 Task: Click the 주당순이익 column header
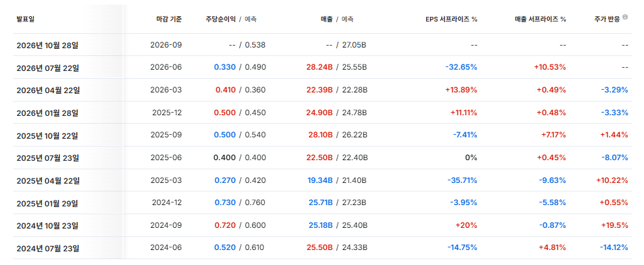pyautogui.click(x=221, y=19)
